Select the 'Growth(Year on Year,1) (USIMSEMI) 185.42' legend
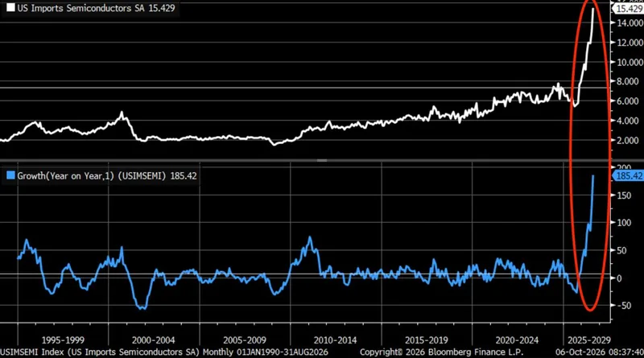Image resolution: width=644 pixels, height=358 pixels. coord(107,176)
